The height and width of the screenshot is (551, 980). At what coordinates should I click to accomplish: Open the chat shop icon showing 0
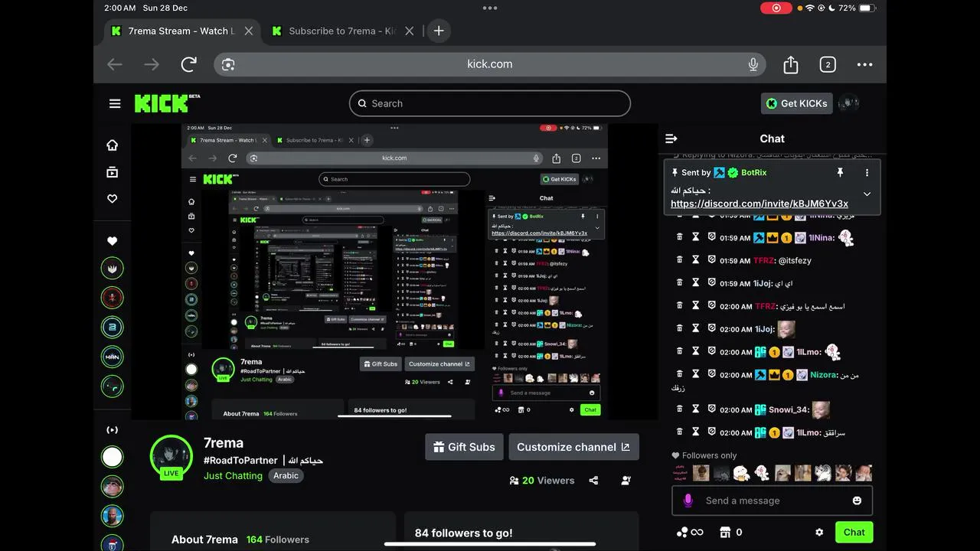pos(730,532)
